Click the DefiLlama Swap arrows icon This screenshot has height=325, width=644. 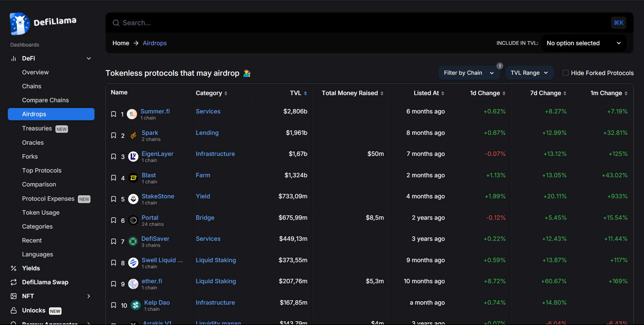click(x=14, y=282)
